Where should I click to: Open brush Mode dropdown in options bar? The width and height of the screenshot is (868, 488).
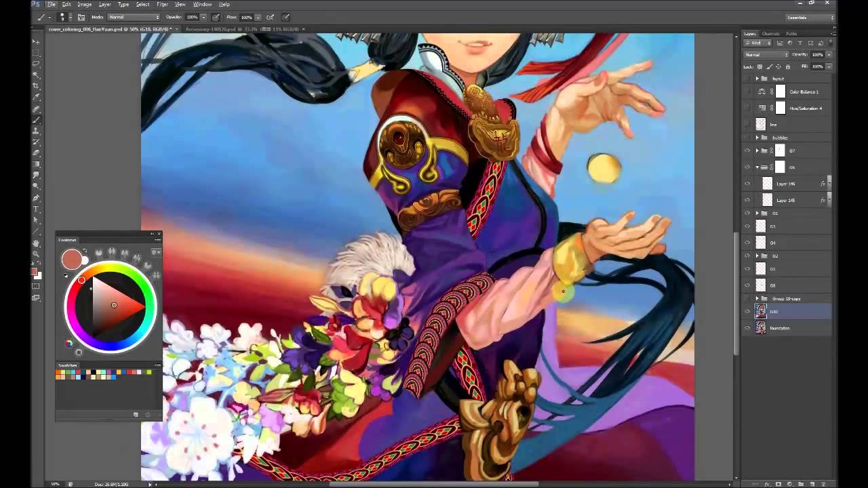pos(134,17)
